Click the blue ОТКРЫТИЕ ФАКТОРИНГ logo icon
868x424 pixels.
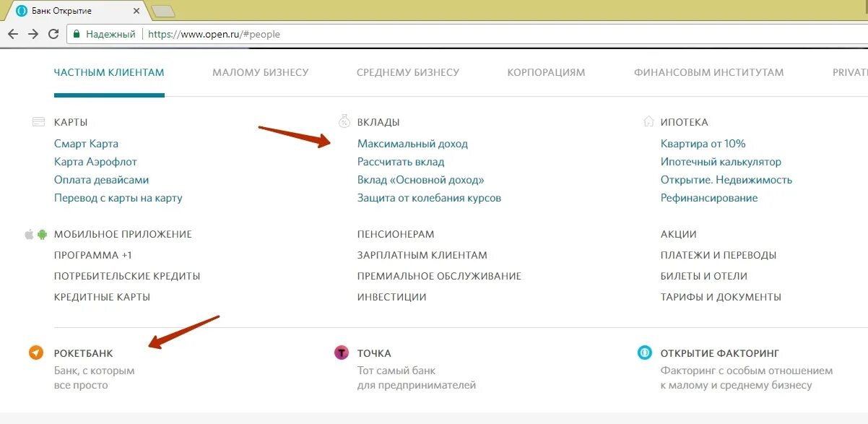(x=643, y=353)
